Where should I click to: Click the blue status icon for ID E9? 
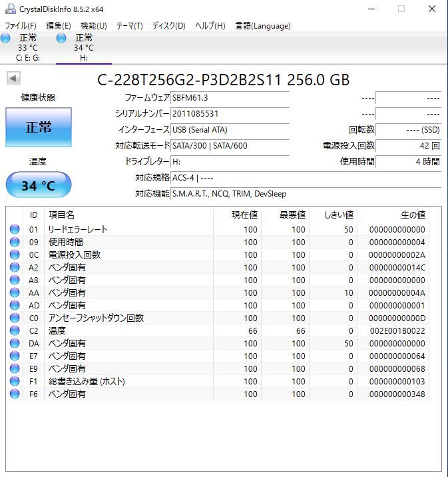(15, 368)
